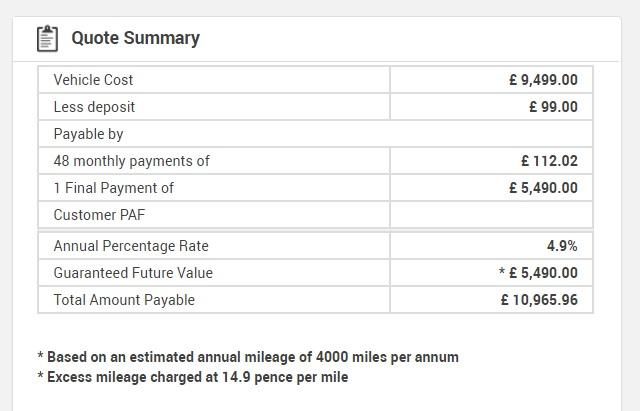Click the £ 9,499.00 vehicle cost value

543,80
